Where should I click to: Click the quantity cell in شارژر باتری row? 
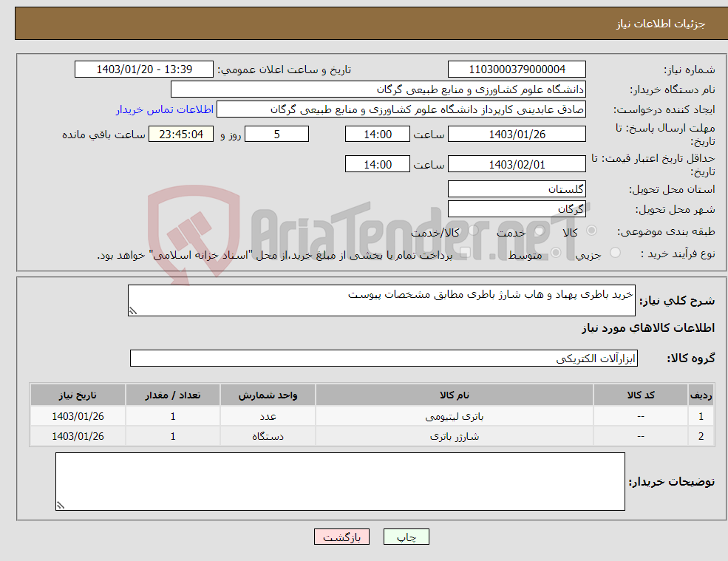(173, 437)
